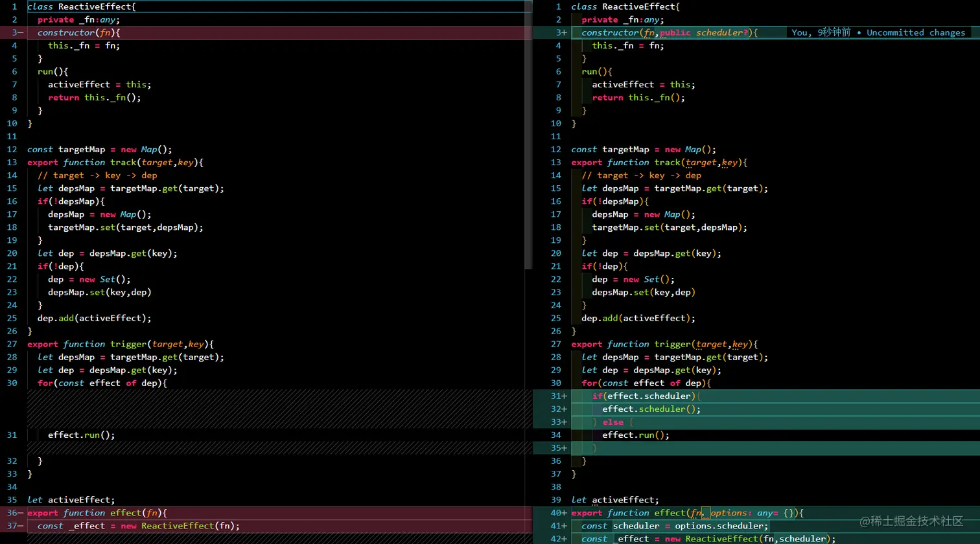The width and height of the screenshot is (980, 544).
Task: Click line 20 "let dep = depsMap.get(key);" in original pane
Action: pyautogui.click(x=108, y=253)
